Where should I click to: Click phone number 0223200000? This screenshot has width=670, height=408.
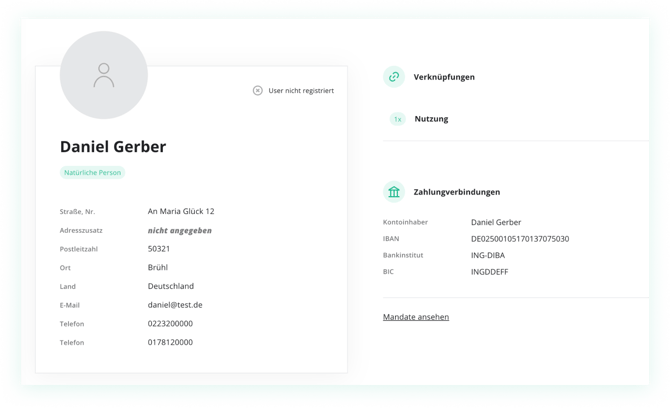[170, 324]
